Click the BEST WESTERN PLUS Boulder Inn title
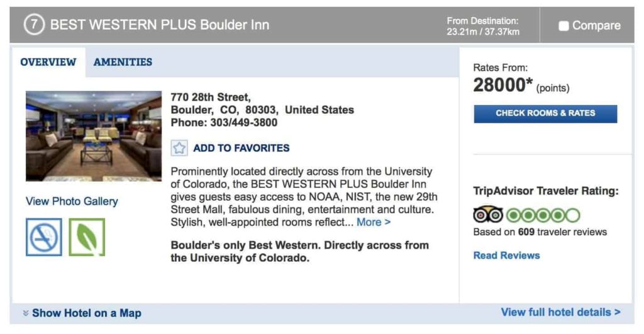 (x=160, y=25)
